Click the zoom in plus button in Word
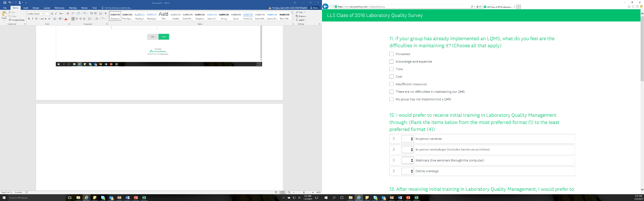The height and width of the screenshot is (201, 644). point(313,192)
